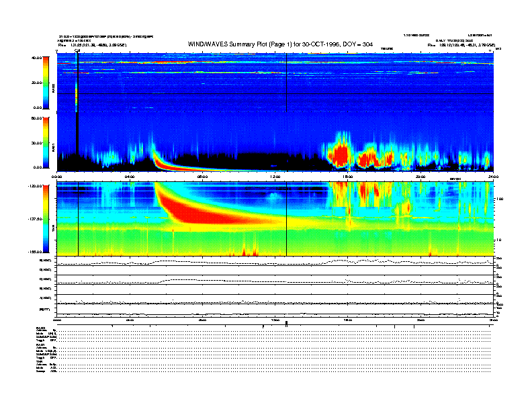Click the RAD1 color scale bar

click(44, 142)
